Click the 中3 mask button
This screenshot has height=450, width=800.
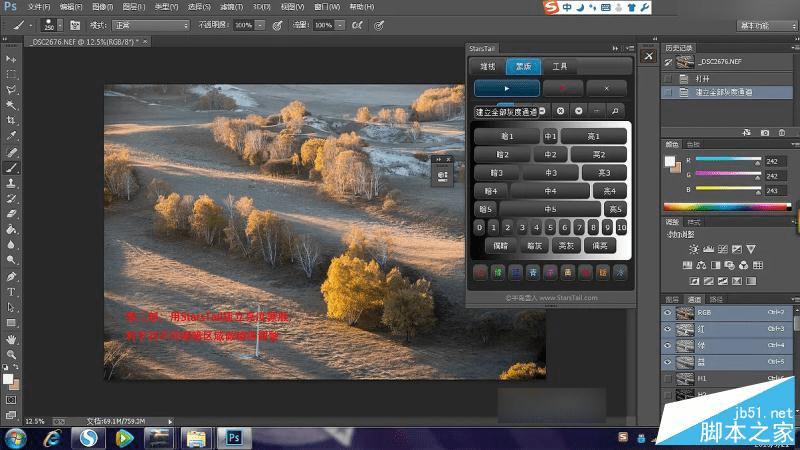(551, 173)
